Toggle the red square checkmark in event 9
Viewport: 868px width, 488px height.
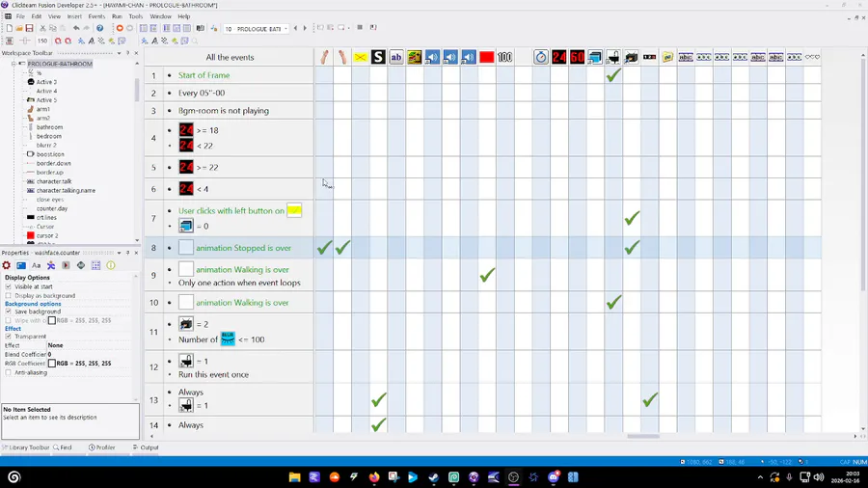(x=487, y=275)
